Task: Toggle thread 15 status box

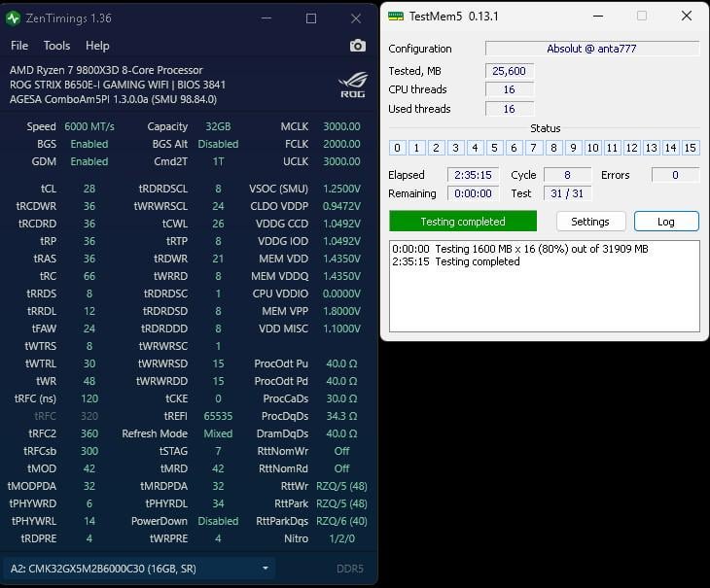Action: [x=691, y=148]
